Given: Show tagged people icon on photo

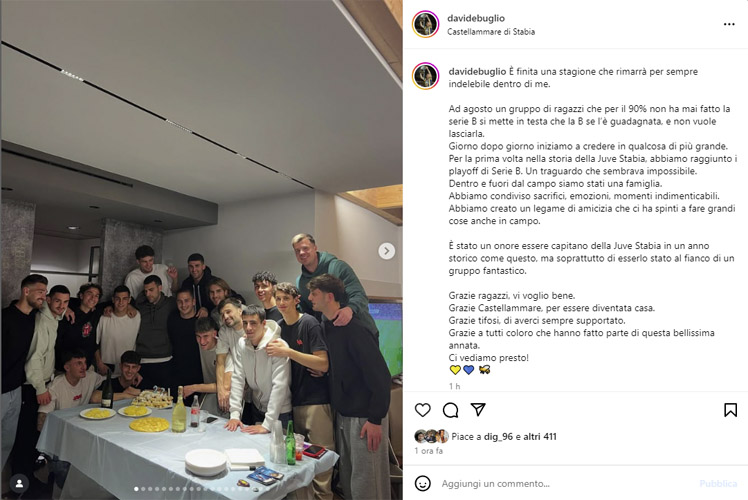Looking at the screenshot, I should pos(20,483).
